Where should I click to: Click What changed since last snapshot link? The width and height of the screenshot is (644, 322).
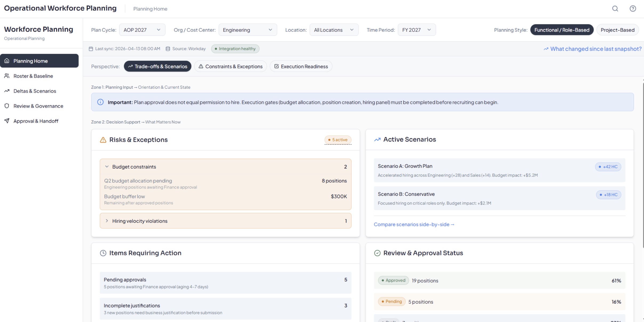click(596, 49)
